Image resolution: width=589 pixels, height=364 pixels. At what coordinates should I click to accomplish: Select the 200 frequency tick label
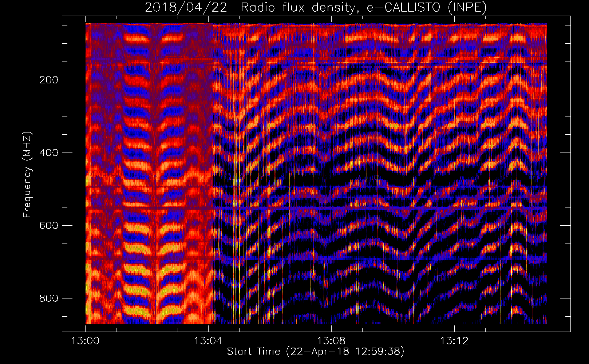49,80
